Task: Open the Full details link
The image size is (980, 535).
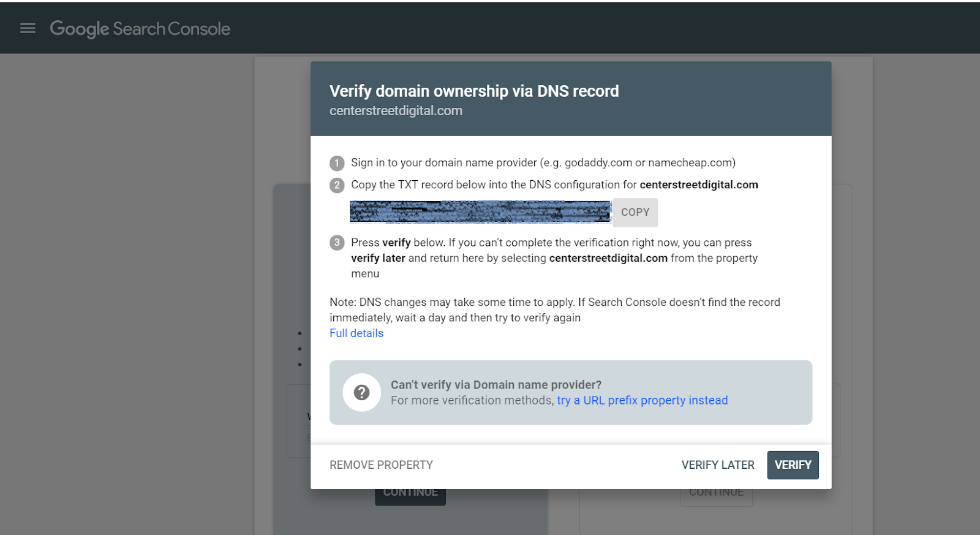Action: pos(356,333)
